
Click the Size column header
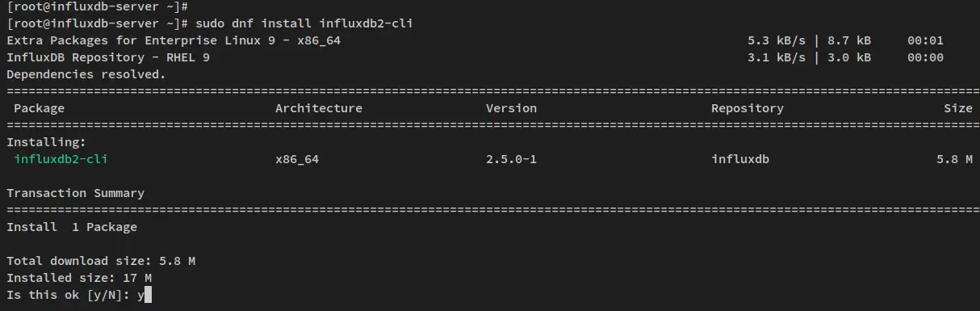pyautogui.click(x=958, y=108)
